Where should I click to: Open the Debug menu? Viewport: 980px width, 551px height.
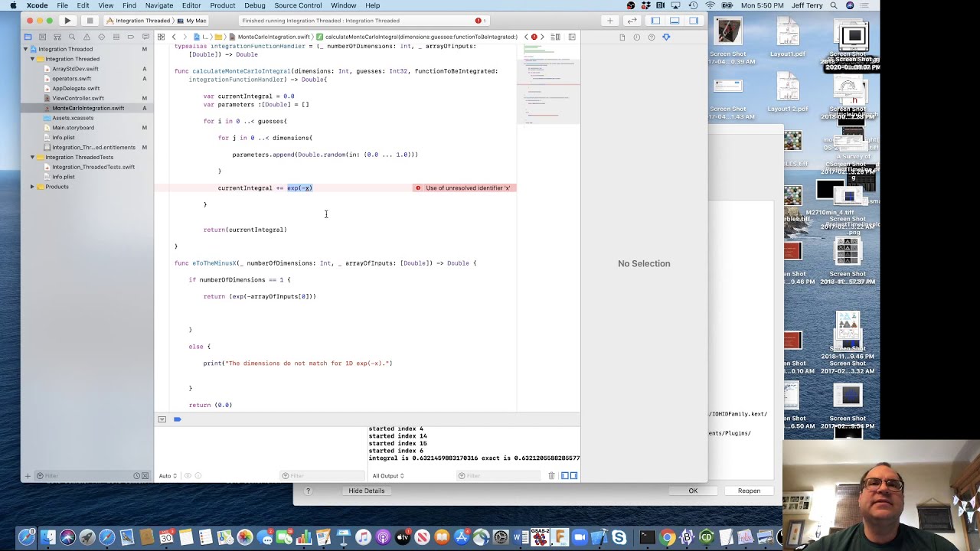(255, 5)
